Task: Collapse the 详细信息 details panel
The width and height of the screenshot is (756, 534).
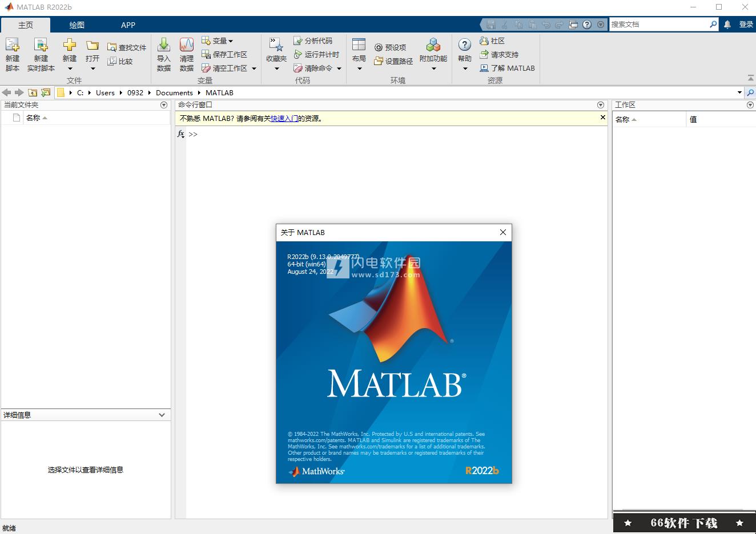Action: 162,415
